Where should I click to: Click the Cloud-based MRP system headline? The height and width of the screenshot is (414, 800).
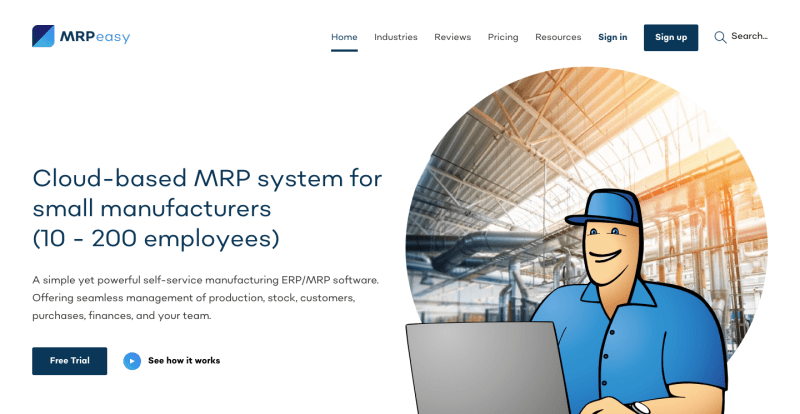click(207, 208)
